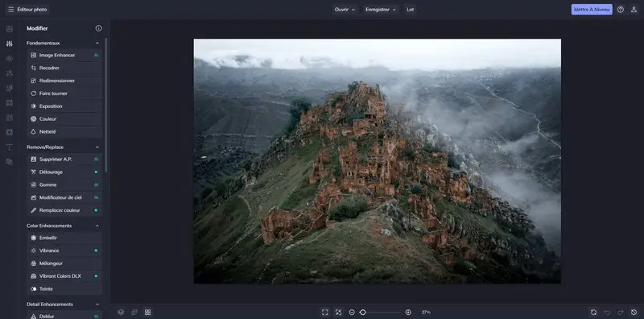
Task: Select the Supprimer A.P. tool
Action: click(x=65, y=159)
